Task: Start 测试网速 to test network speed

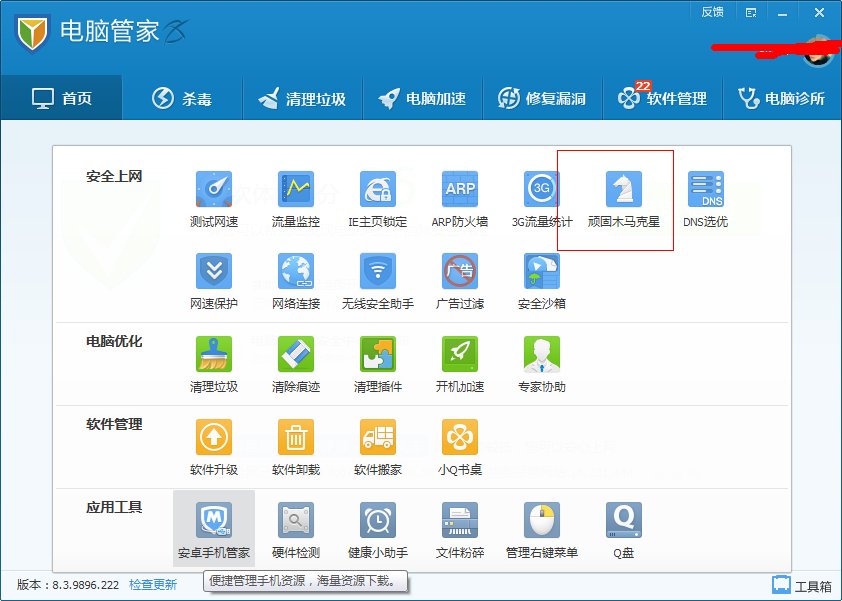Action: coord(213,196)
